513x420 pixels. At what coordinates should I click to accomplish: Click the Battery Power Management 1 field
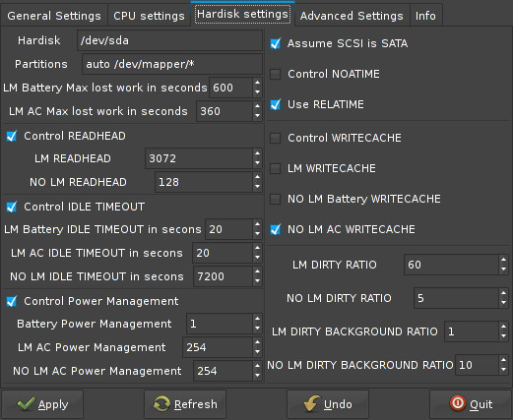click(220, 324)
